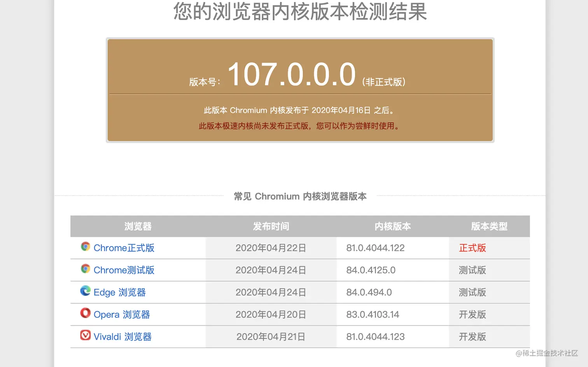The image size is (588, 367).
Task: Click the red 正式版 type cell
Action: [x=472, y=248]
